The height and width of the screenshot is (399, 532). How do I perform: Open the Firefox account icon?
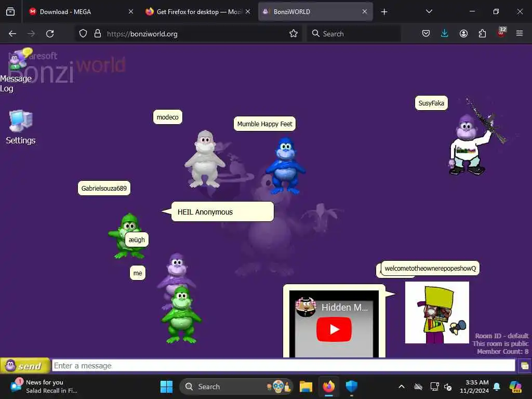(463, 34)
